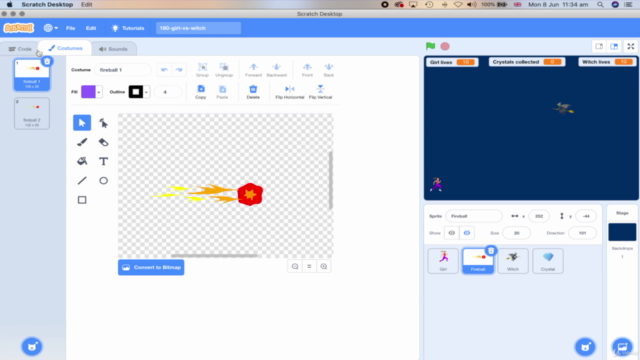Click the Group icon

pyautogui.click(x=202, y=70)
